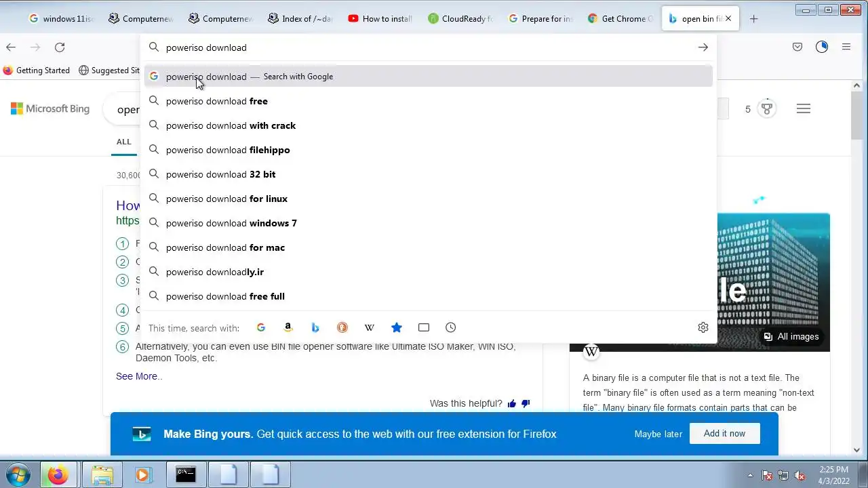This screenshot has height=488, width=868.
Task: Open 'Getting Started' bookmark
Action: 36,70
